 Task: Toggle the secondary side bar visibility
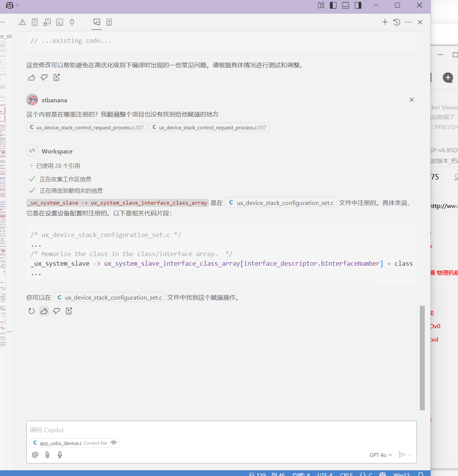358,5
